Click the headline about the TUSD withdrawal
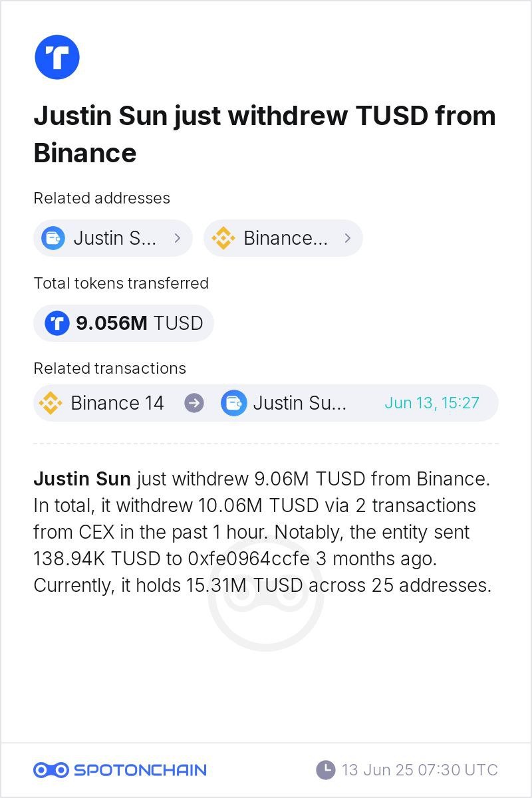This screenshot has width=532, height=798. (x=265, y=134)
